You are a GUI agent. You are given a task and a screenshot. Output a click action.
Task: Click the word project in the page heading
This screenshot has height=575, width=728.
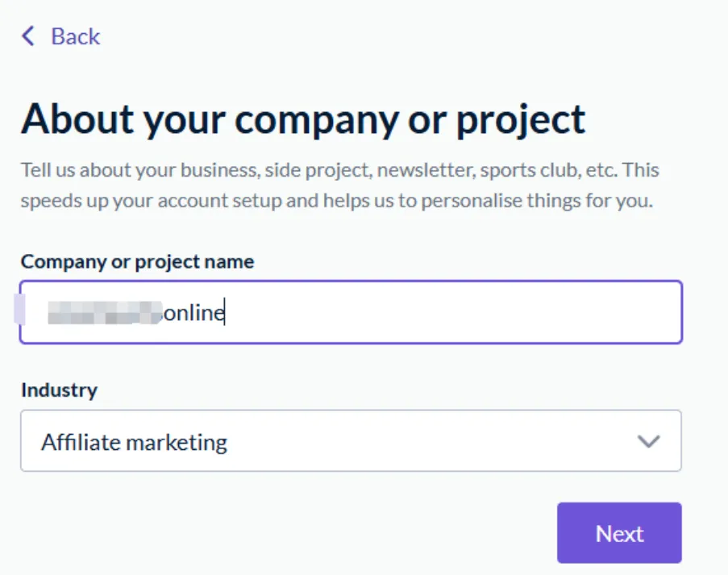pos(521,120)
